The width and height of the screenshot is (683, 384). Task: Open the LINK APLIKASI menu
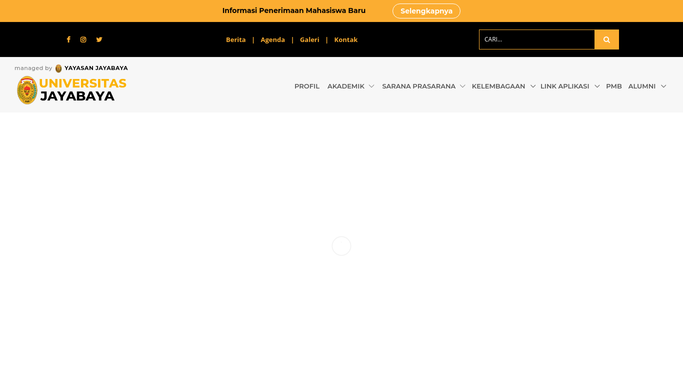coord(565,86)
